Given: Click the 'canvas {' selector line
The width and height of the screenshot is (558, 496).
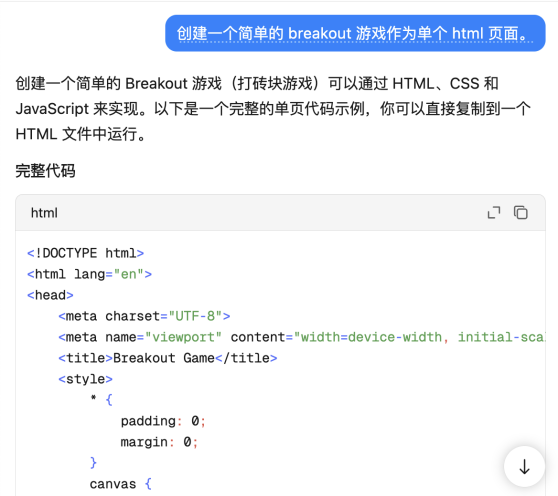Looking at the screenshot, I should tap(121, 484).
